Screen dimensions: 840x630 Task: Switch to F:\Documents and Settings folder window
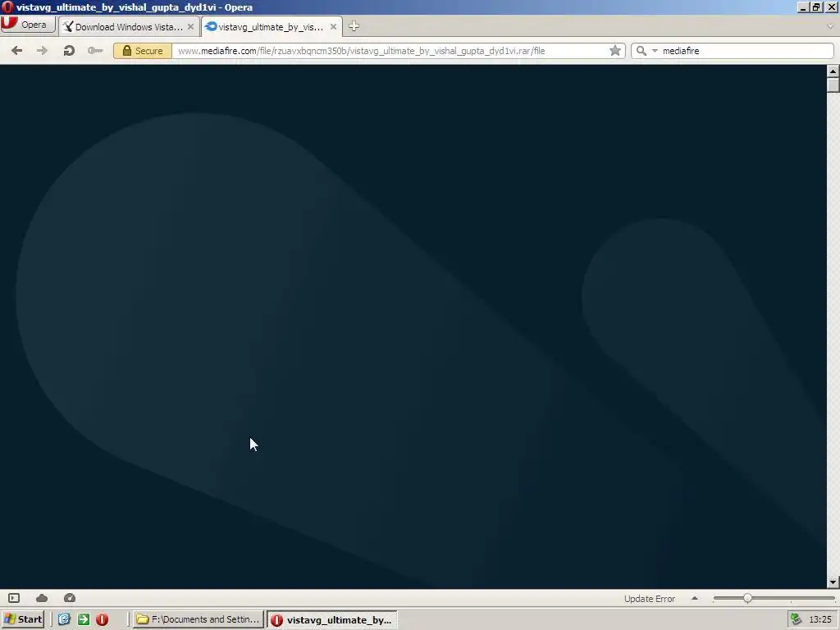tap(199, 619)
